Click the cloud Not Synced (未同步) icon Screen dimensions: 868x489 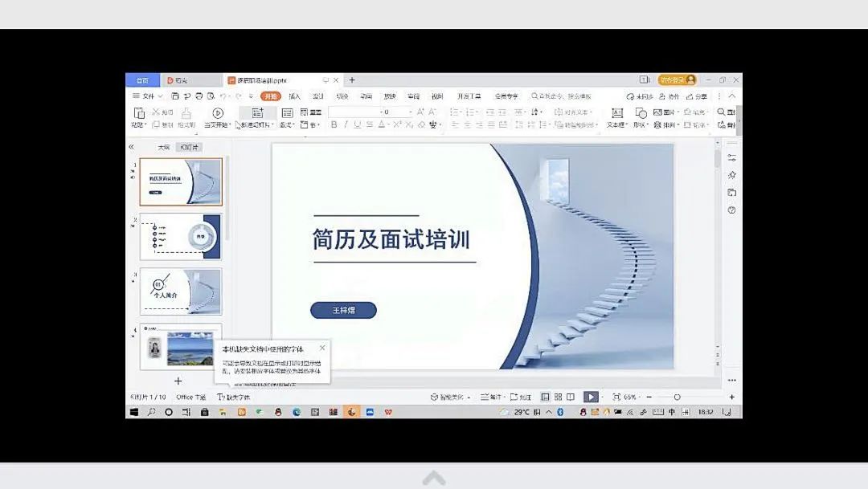point(630,96)
